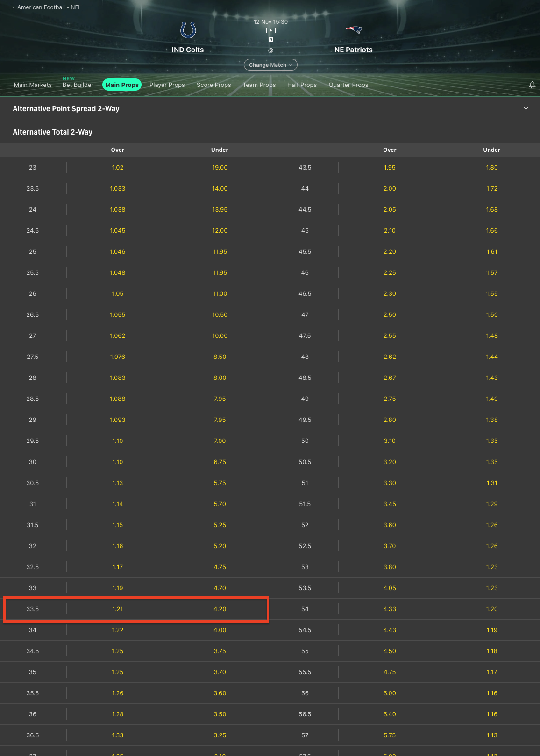
Task: Go to the Main Markets tab
Action: [x=33, y=85]
